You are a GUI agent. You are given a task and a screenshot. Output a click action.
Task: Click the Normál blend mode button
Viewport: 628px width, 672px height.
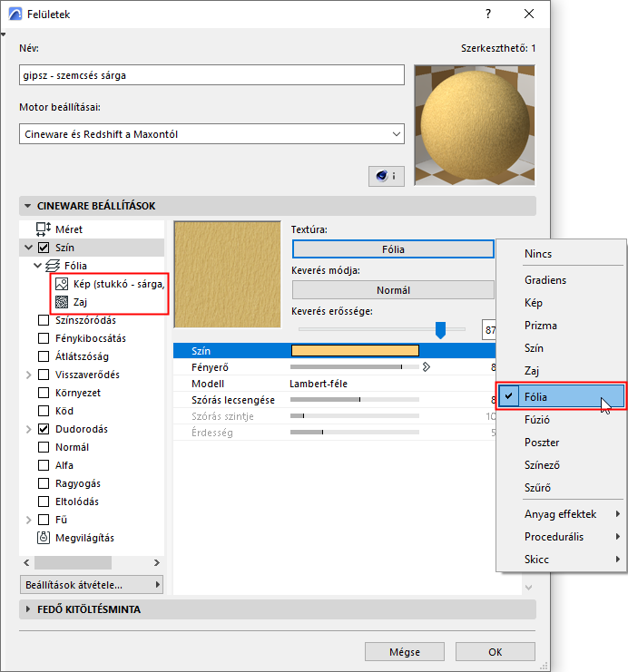393,290
